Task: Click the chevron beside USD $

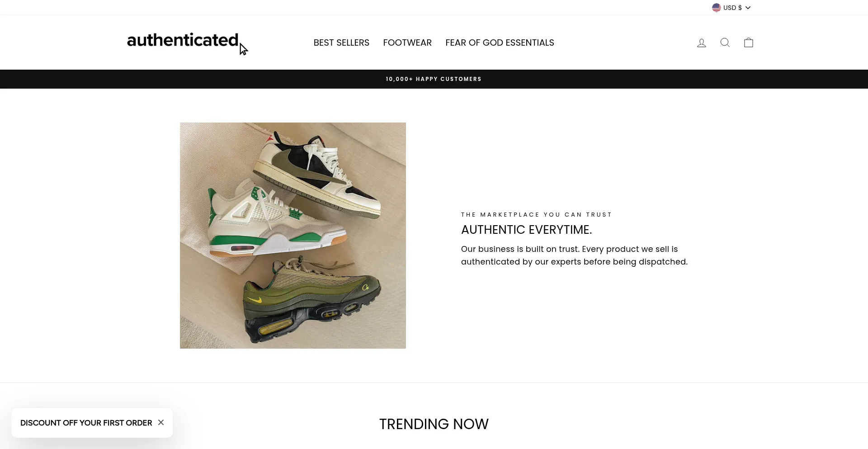Action: point(748,8)
